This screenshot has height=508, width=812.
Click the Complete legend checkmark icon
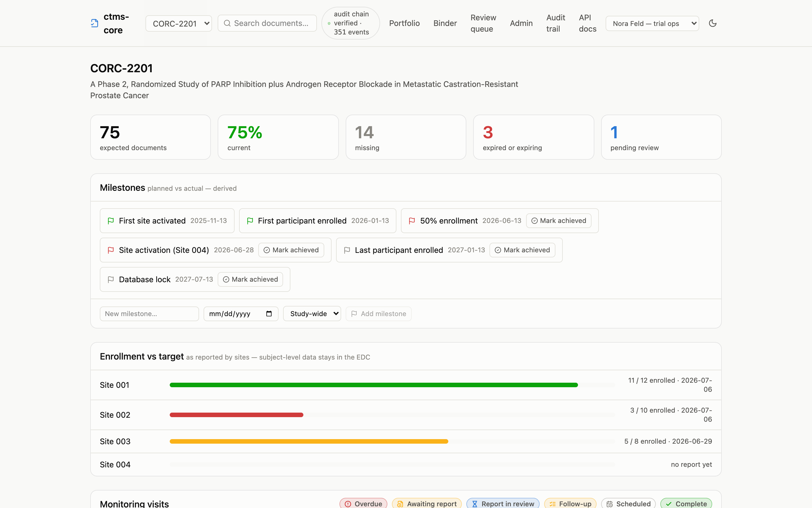(668, 504)
